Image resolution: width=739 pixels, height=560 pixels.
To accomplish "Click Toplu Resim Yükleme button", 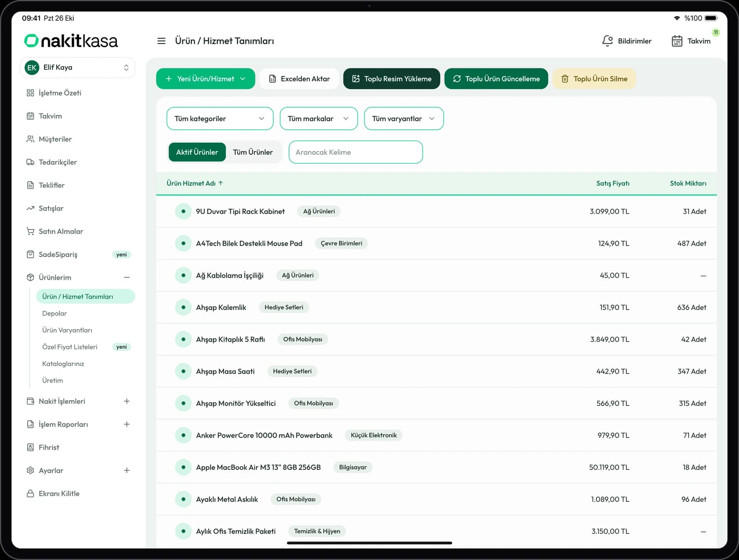I will [x=392, y=79].
